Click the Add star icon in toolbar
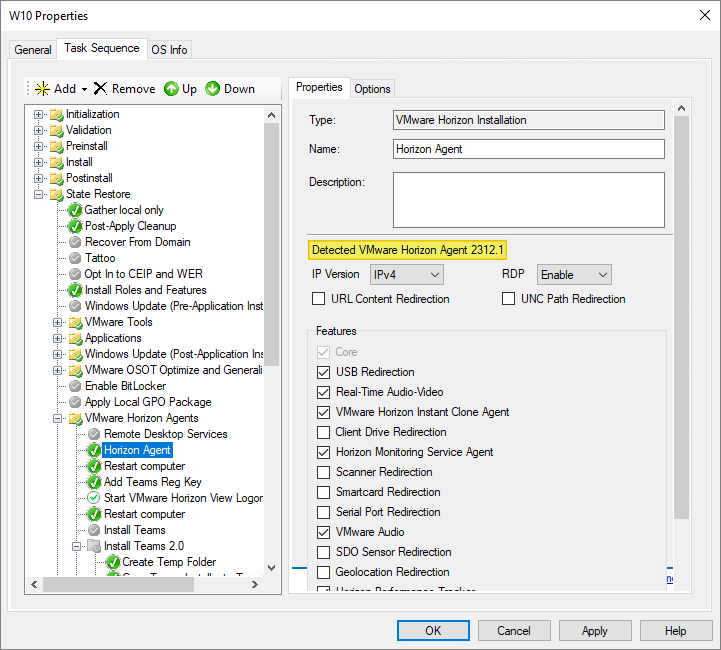Image resolution: width=721 pixels, height=650 pixels. coord(42,89)
